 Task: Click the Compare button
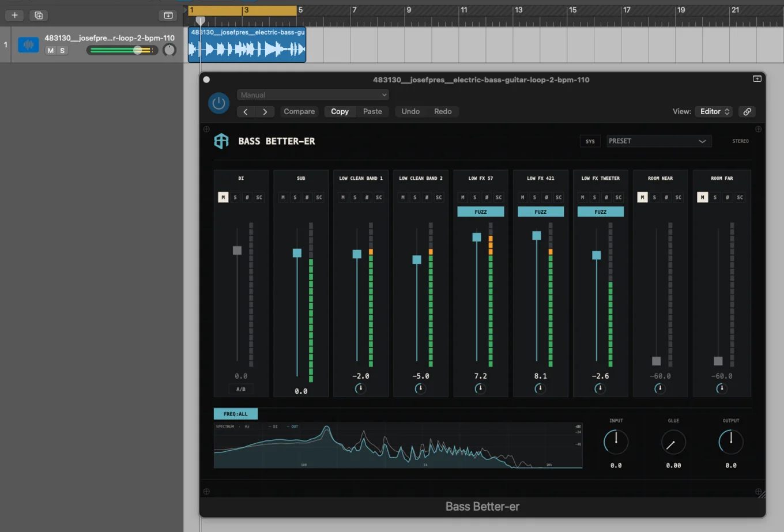(x=299, y=111)
